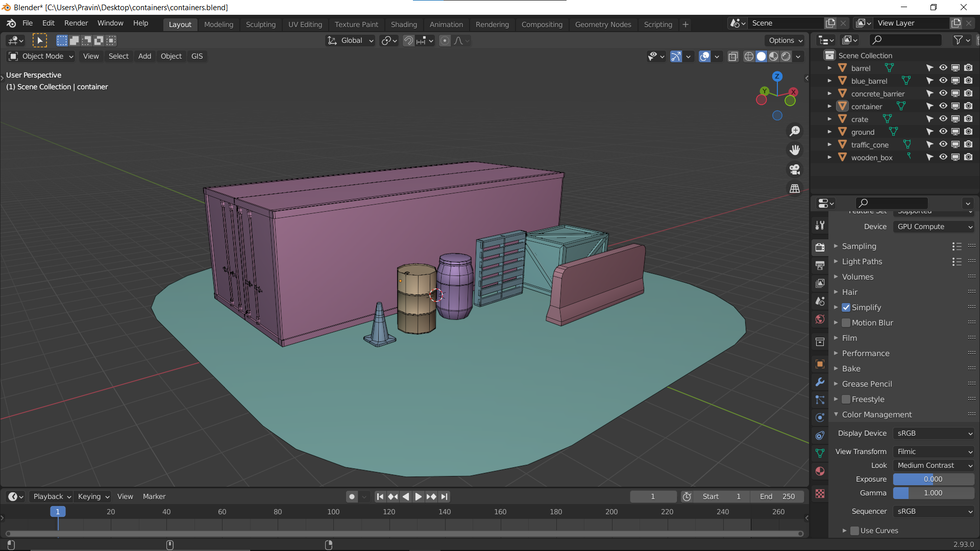Click the camera view icon in the viewport
The height and width of the screenshot is (551, 980).
click(795, 169)
